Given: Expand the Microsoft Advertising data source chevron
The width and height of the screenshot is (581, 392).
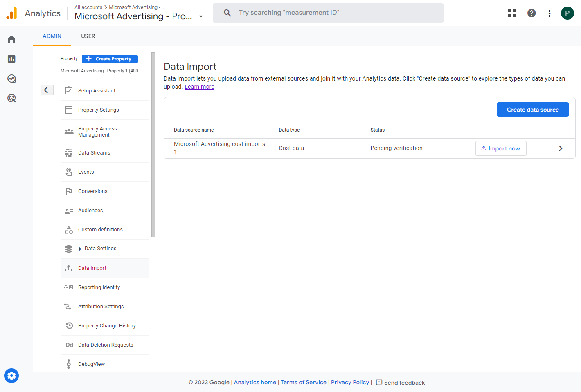Looking at the screenshot, I should tap(561, 148).
